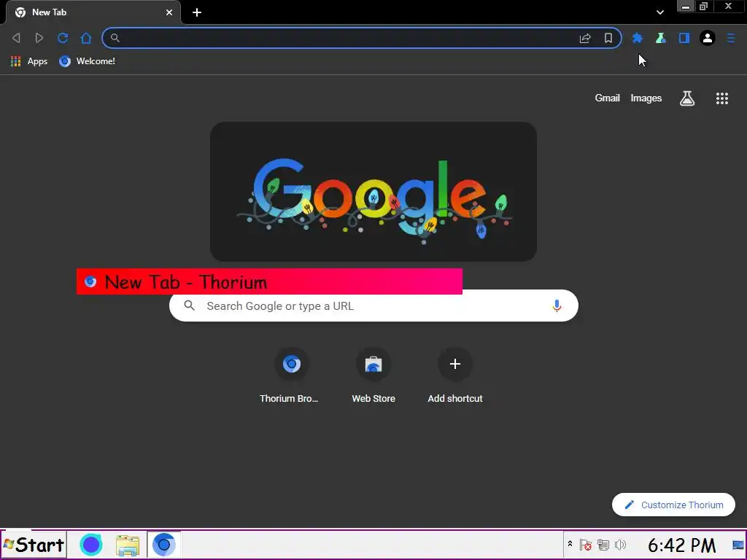Viewport: 747px width, 560px height.
Task: Open the Extensions puzzle icon
Action: click(637, 38)
